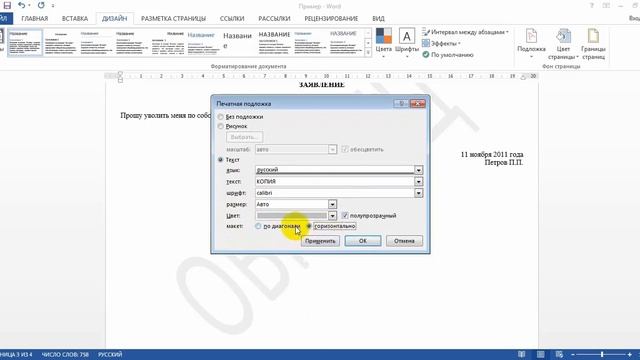Screen dimensions: 640x360
Task: Open the шрифт calibri dropdown
Action: tap(418, 193)
